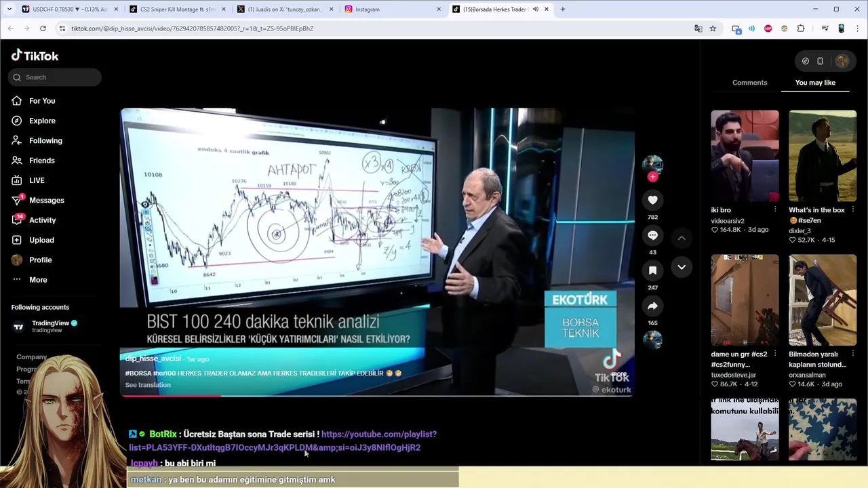Go to next video with down chevron

pyautogui.click(x=682, y=267)
